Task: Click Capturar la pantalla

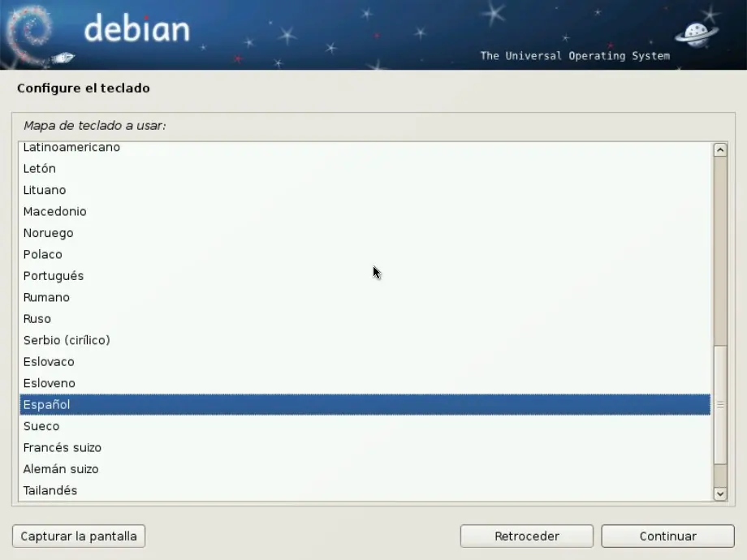Action: (78, 536)
